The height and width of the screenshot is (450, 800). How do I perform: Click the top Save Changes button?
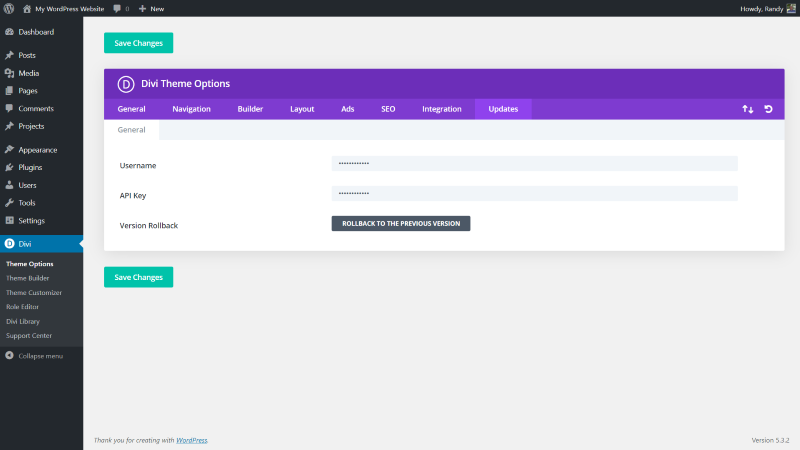point(138,43)
